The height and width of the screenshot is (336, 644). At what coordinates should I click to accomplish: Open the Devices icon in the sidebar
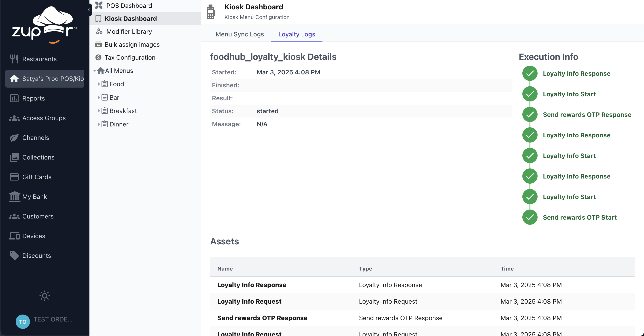(14, 236)
